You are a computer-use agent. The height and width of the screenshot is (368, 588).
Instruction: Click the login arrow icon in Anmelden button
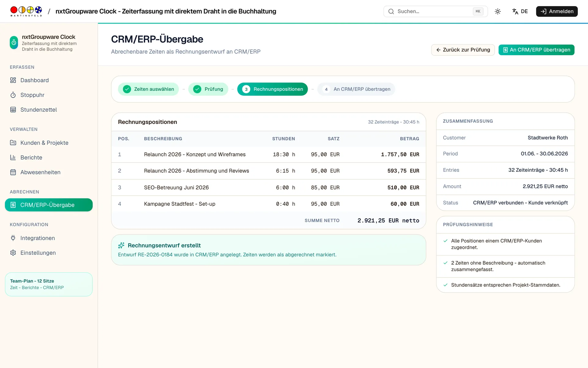(x=543, y=11)
